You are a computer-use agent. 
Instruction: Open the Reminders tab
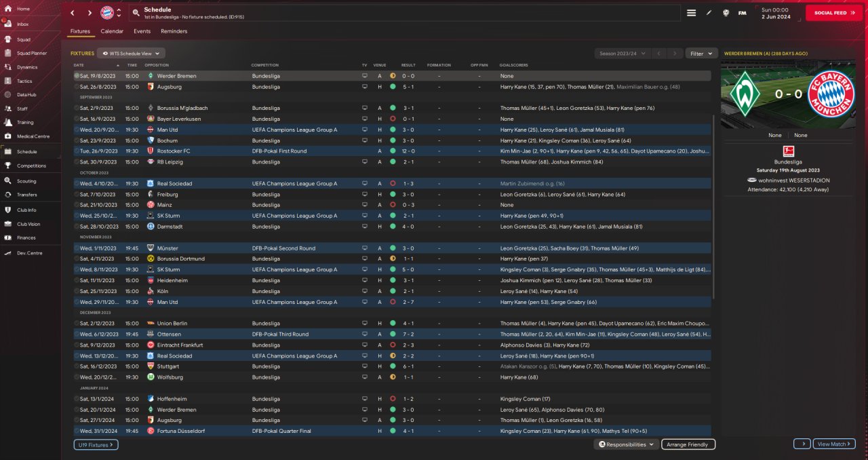[x=174, y=31]
